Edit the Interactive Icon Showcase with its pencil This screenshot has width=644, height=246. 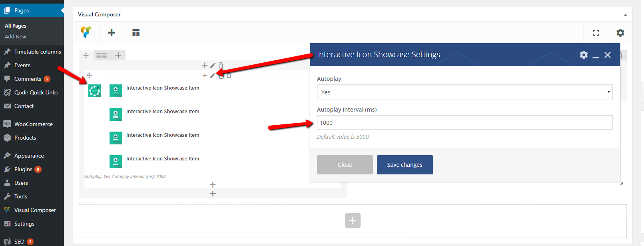coord(213,75)
